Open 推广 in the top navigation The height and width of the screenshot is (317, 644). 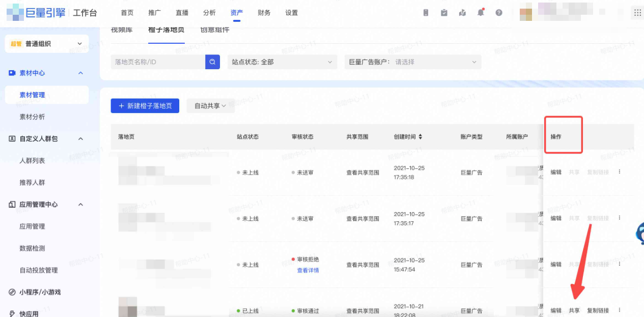click(x=155, y=13)
